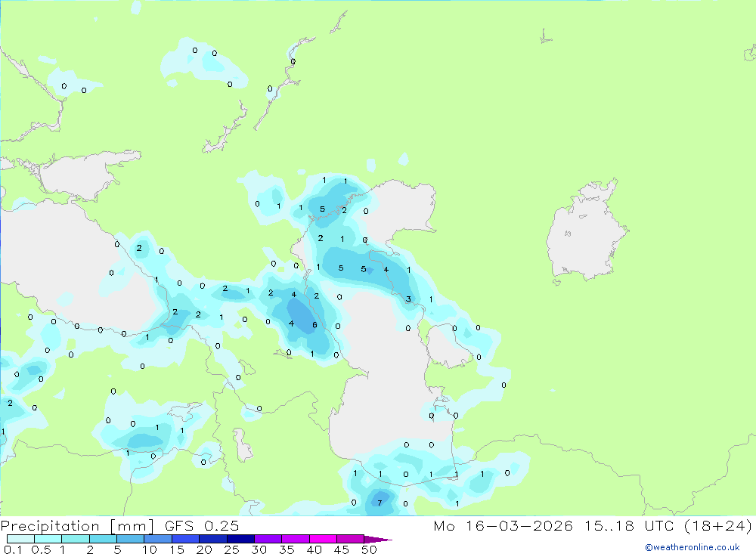The height and width of the screenshot is (554, 756).
Task: Click the legend arrow tip beyond 50
Action: pyautogui.click(x=378, y=540)
